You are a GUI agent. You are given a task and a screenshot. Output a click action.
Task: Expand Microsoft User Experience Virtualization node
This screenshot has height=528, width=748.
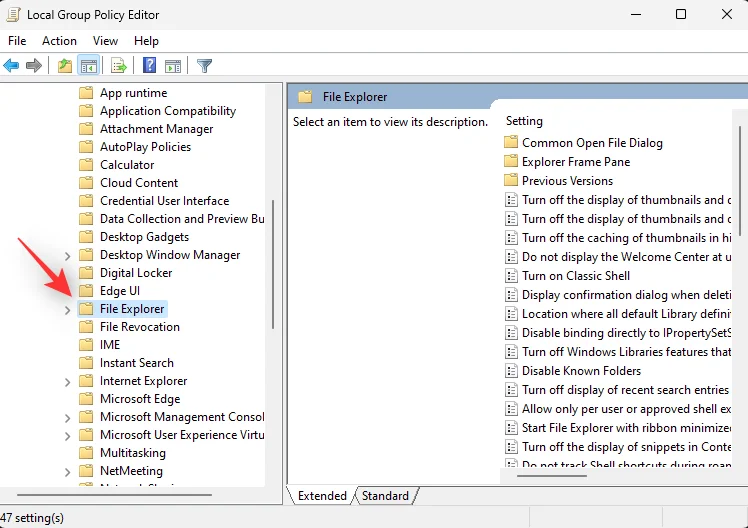tap(67, 436)
